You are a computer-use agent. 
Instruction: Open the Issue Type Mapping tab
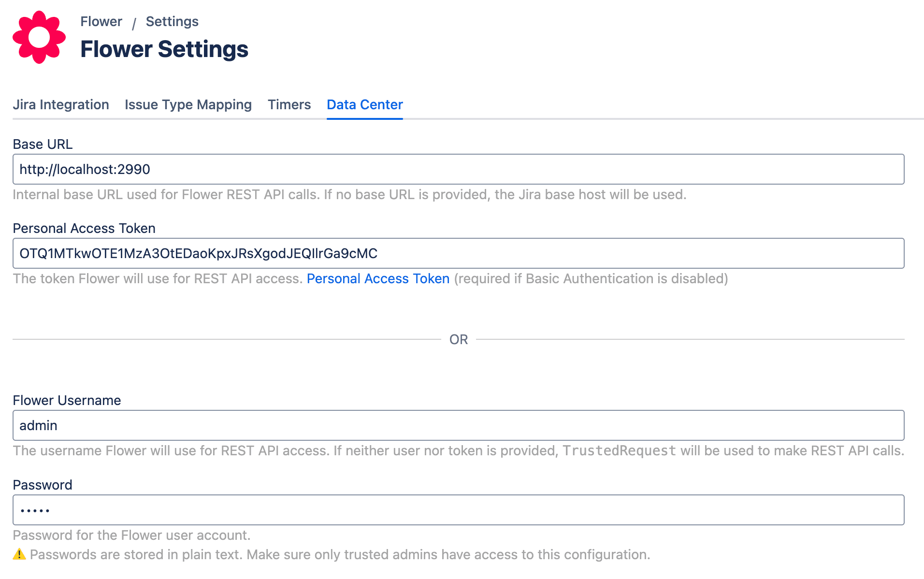pyautogui.click(x=188, y=104)
